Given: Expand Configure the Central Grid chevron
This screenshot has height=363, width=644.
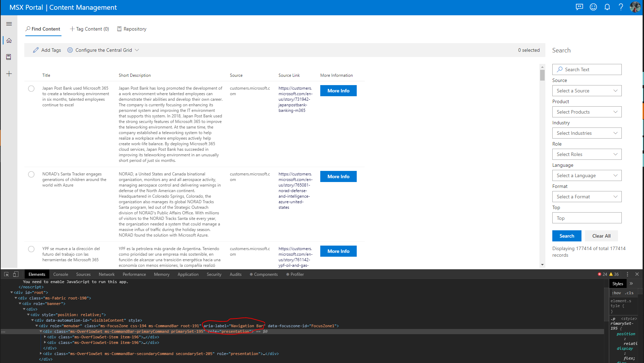Looking at the screenshot, I should [x=137, y=50].
